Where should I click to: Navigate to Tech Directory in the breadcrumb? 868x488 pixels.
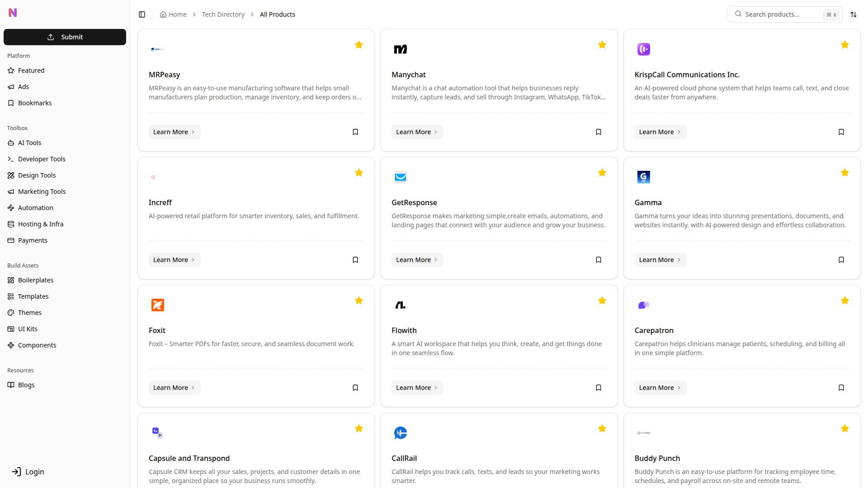point(223,14)
